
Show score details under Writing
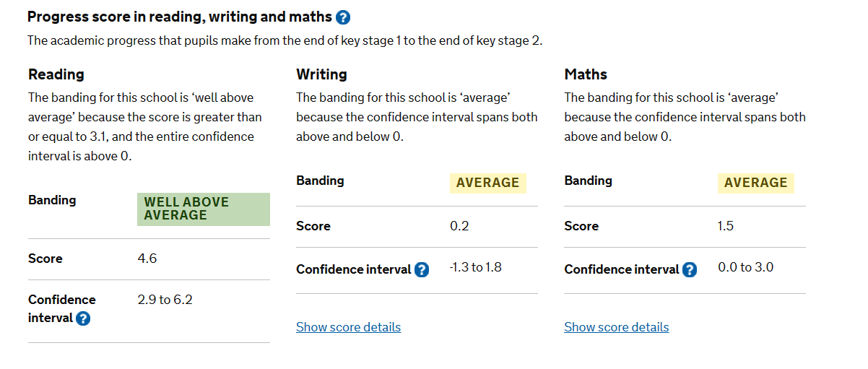[x=348, y=327]
